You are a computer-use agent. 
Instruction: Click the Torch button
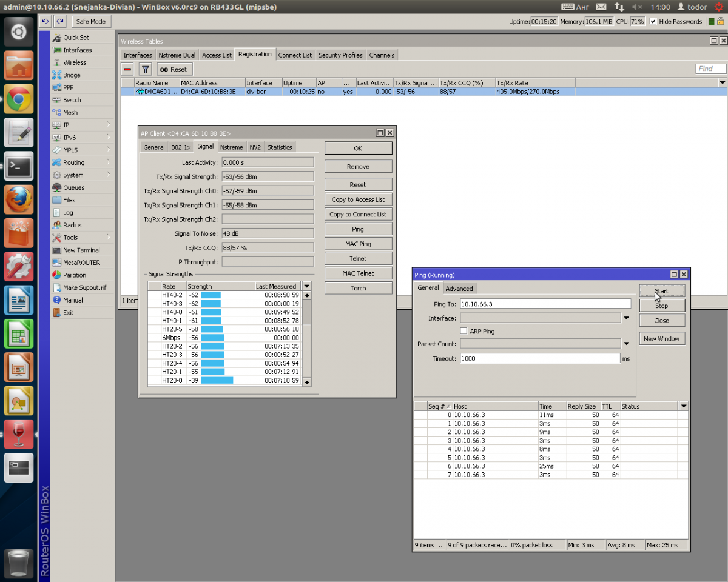point(358,288)
